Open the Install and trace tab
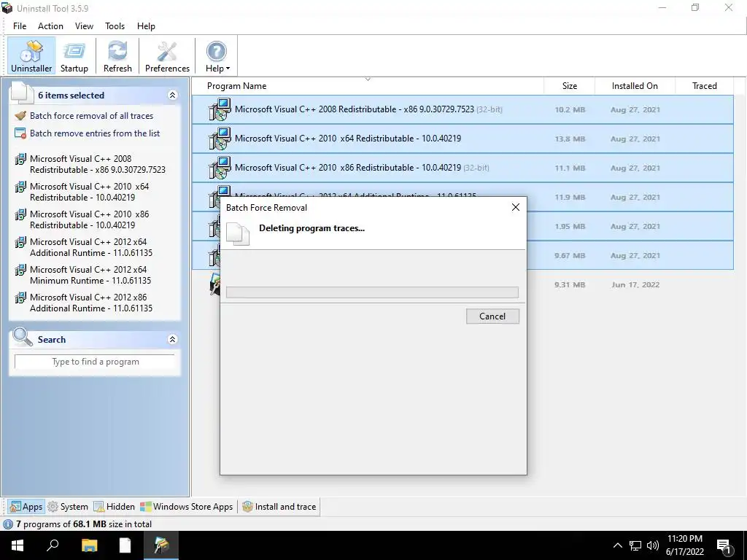 279,507
